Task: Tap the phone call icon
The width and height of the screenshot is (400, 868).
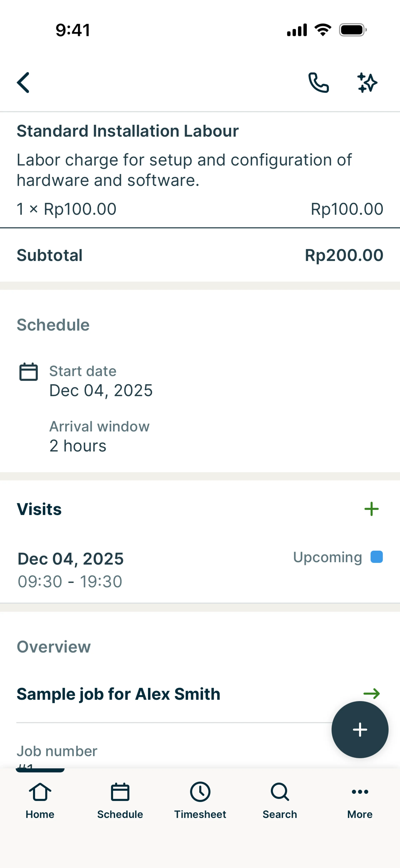Action: click(x=318, y=83)
